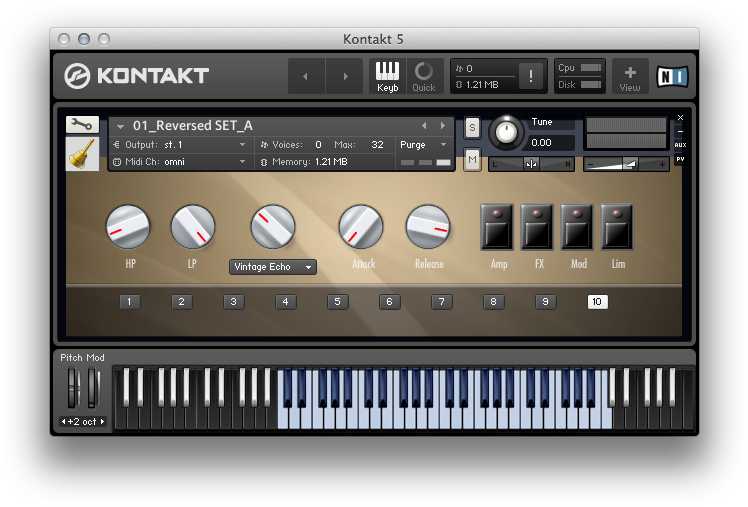Viewport: 748px width, 507px height.
Task: Click the pitch bend wheel
Action: coord(73,388)
